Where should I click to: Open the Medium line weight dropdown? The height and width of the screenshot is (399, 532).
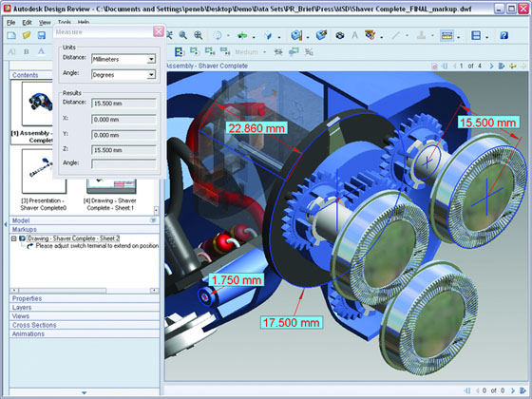click(x=265, y=52)
